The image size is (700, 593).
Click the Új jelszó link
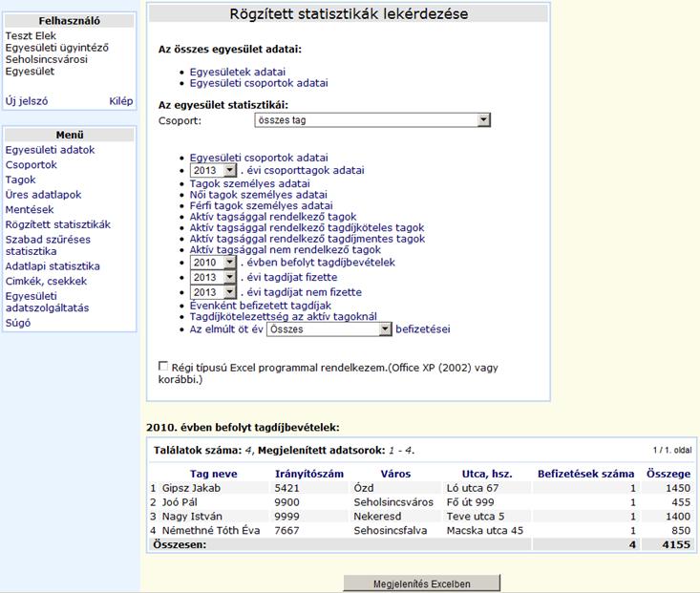click(x=27, y=101)
